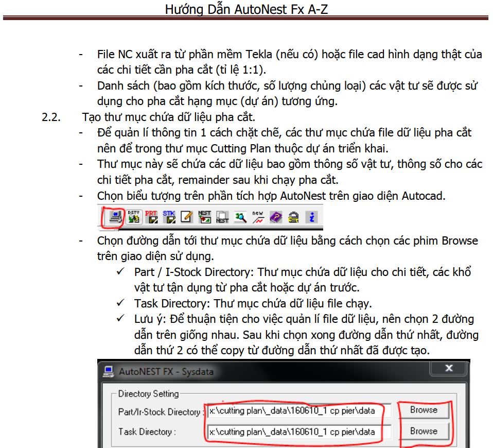Browse for the Task Directory
This screenshot has width=493, height=448.
click(424, 431)
